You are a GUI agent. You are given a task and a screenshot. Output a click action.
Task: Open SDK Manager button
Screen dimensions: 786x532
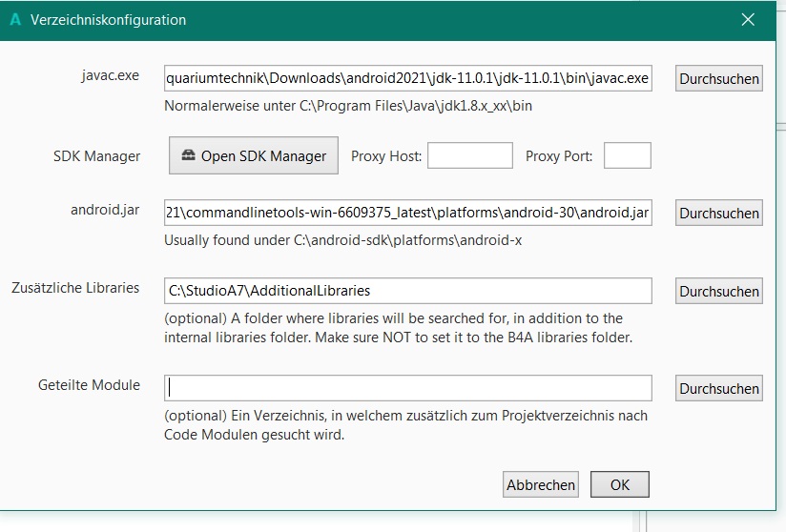[x=254, y=155]
